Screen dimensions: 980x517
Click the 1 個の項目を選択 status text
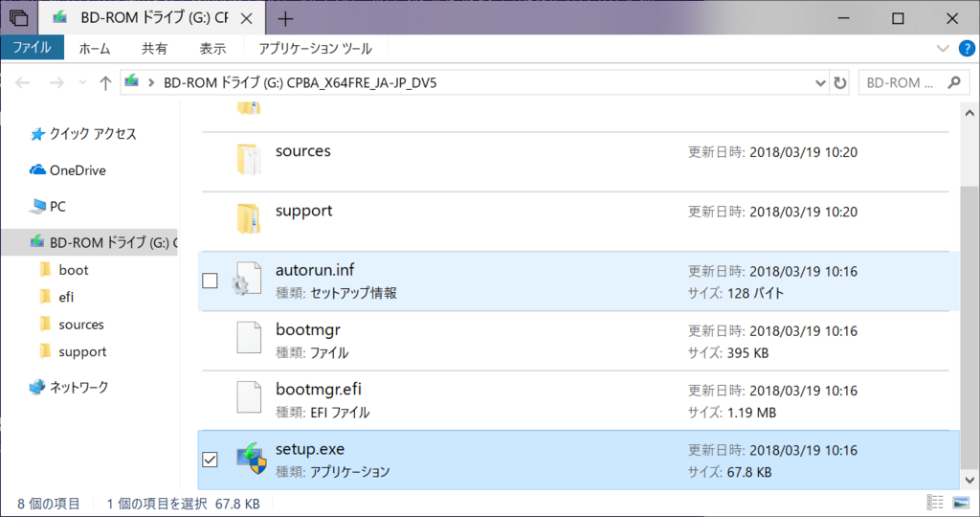pos(156,504)
